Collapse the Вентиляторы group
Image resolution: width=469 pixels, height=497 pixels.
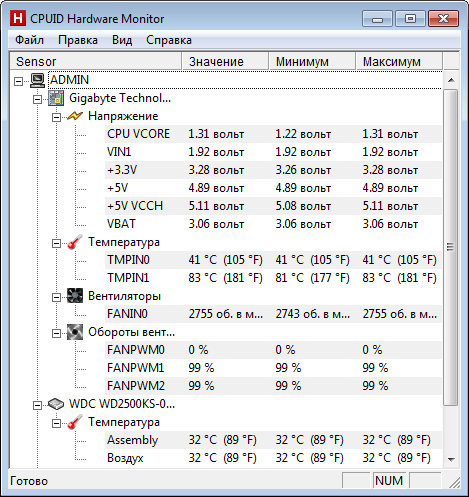[x=57, y=297]
